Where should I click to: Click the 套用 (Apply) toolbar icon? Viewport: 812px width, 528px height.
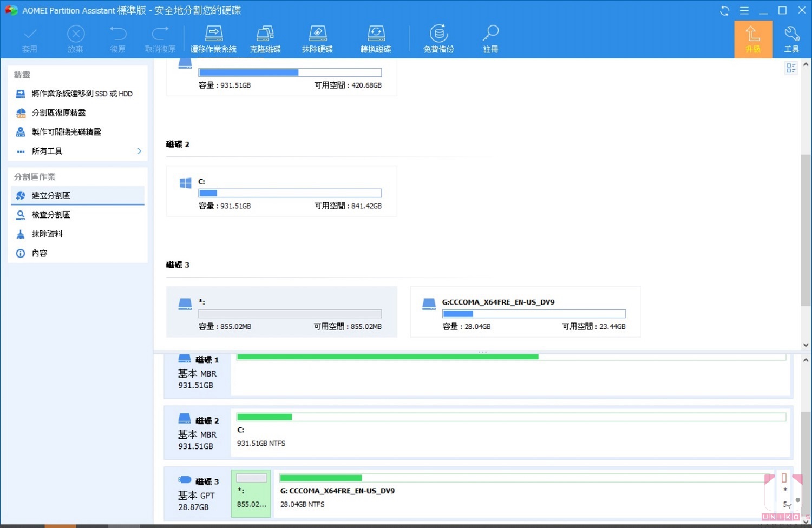(30, 39)
